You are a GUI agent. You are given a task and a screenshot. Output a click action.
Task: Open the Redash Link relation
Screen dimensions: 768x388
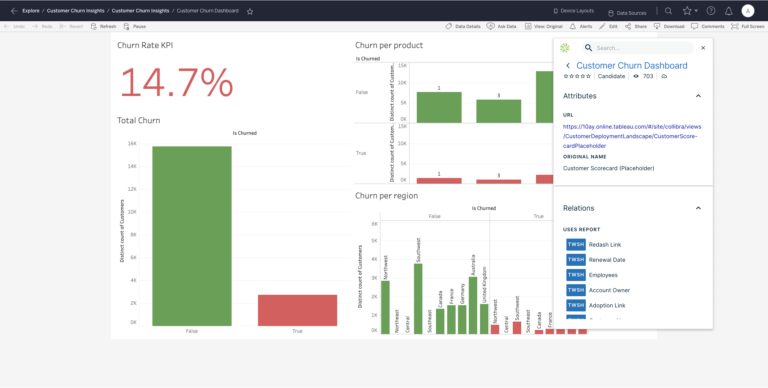tap(604, 244)
